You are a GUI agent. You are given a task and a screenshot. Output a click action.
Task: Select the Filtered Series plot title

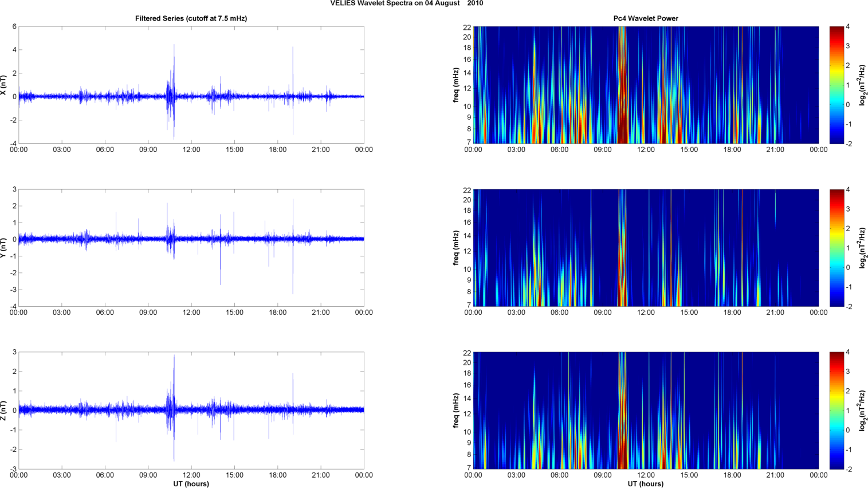[x=191, y=18]
